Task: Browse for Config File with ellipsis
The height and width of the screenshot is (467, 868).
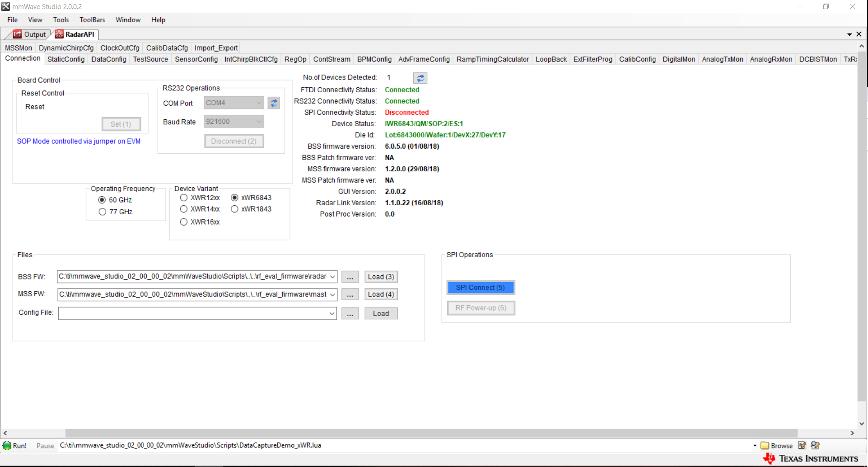Action: (x=350, y=313)
